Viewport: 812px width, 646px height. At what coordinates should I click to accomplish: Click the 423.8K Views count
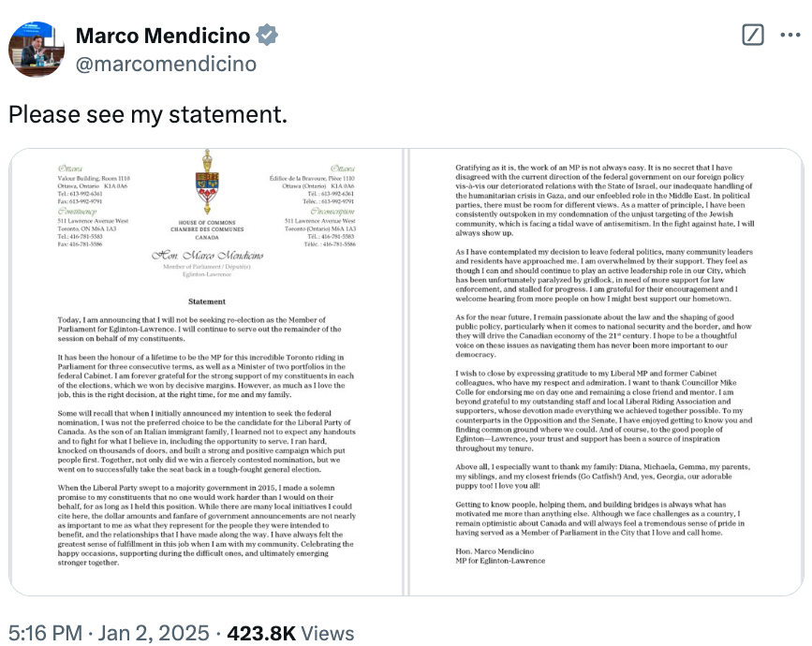click(x=290, y=633)
